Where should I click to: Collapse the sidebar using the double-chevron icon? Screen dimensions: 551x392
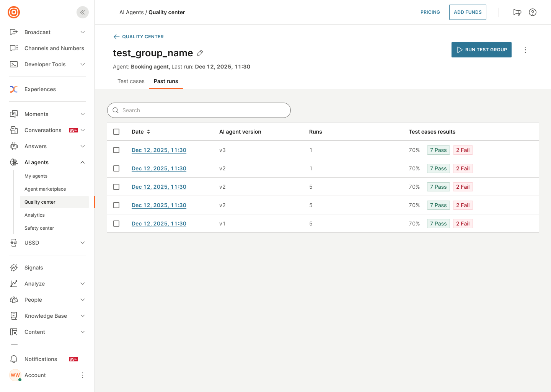point(82,12)
